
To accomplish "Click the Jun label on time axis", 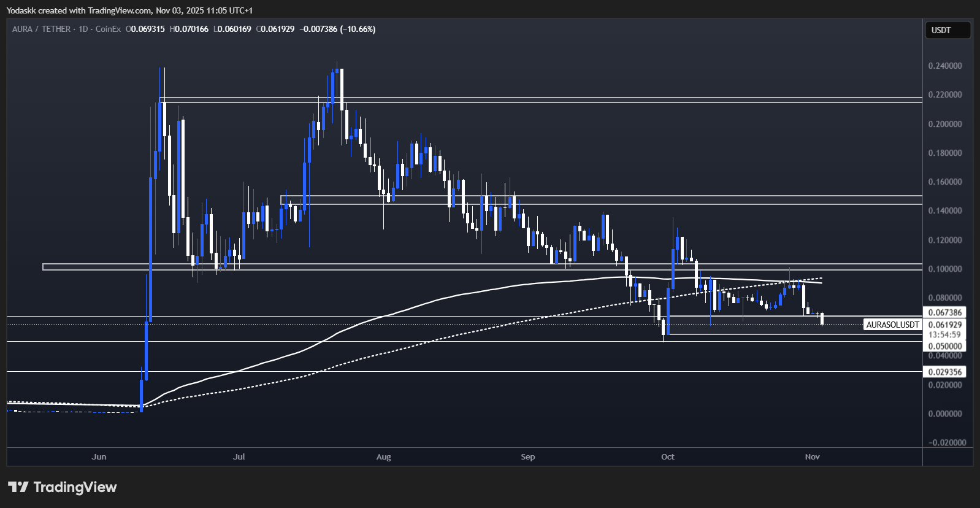I will 99,456.
